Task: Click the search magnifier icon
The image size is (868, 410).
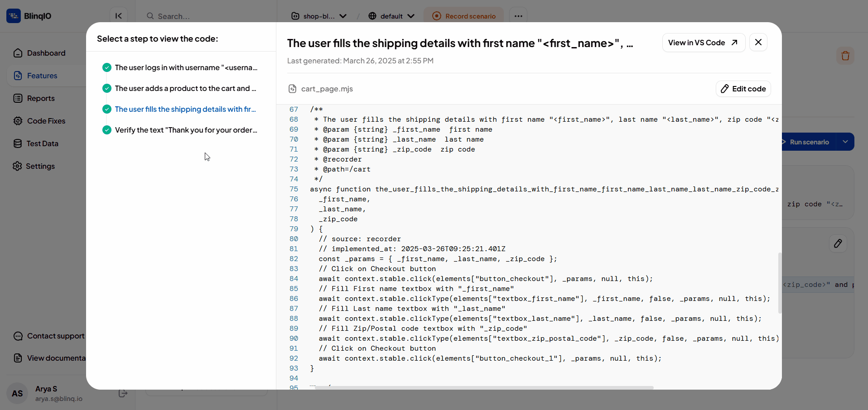Action: pos(150,16)
